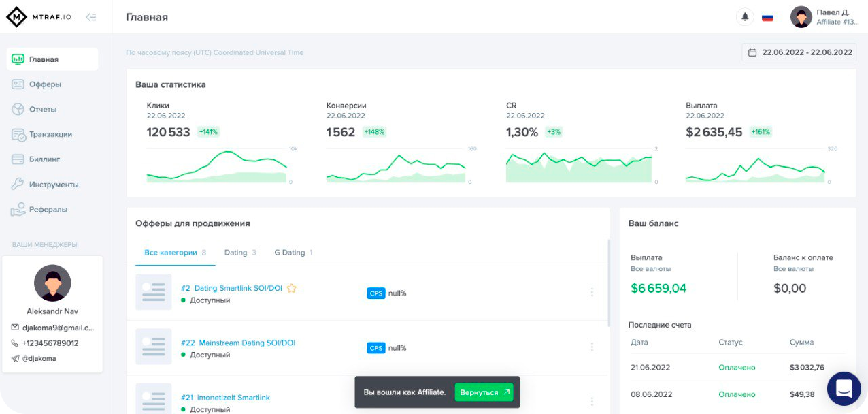Open the #22 Mainstream Dating SOI/DOI link
Viewport: 868px width, 414px height.
pos(238,343)
